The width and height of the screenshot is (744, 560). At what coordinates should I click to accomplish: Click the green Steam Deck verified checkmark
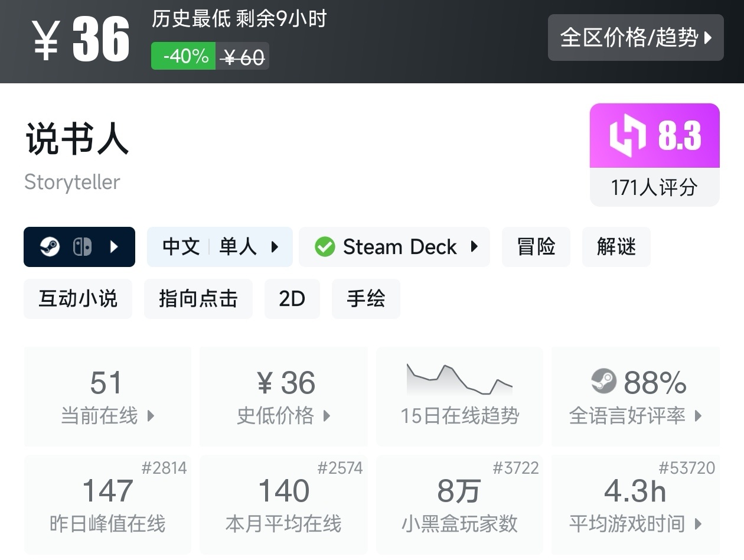(x=325, y=247)
